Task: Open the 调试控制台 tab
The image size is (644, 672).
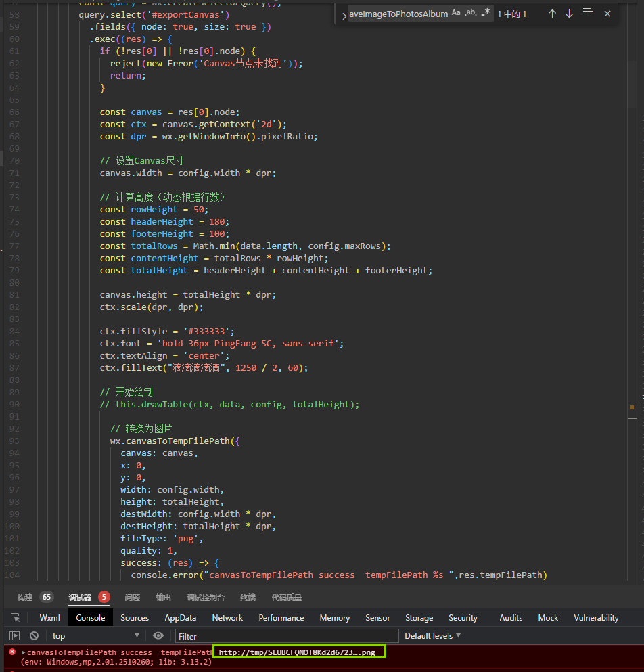Action: pos(206,598)
